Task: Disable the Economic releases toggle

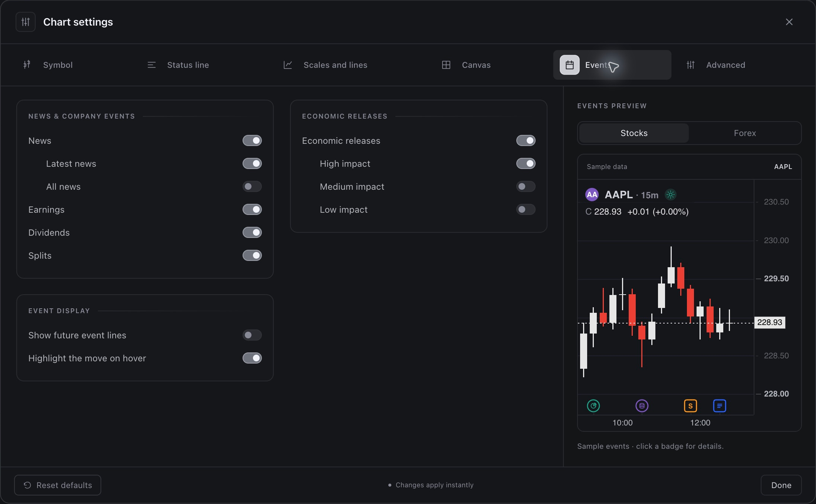Action: click(526, 140)
